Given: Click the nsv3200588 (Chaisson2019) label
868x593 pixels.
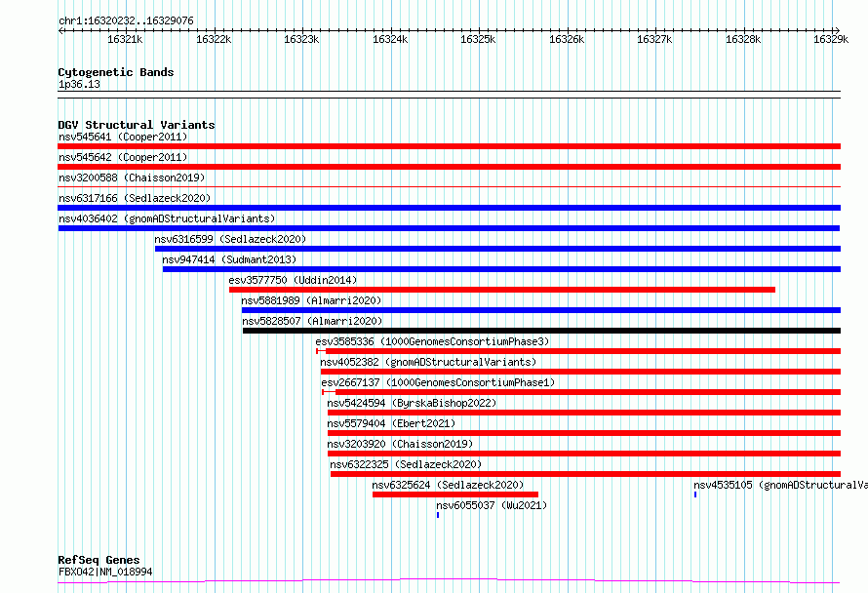Looking at the screenshot, I should 132,178.
